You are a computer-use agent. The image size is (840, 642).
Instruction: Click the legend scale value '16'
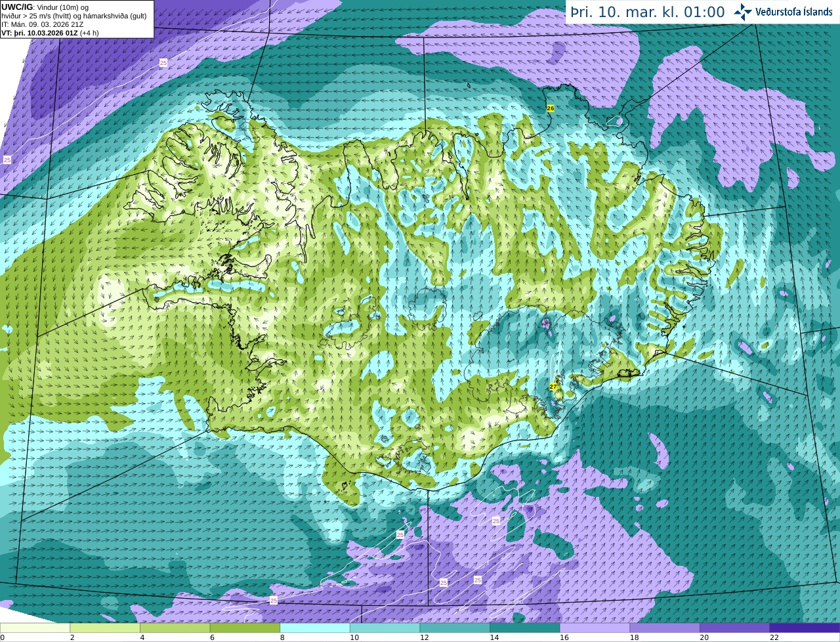pos(564,637)
